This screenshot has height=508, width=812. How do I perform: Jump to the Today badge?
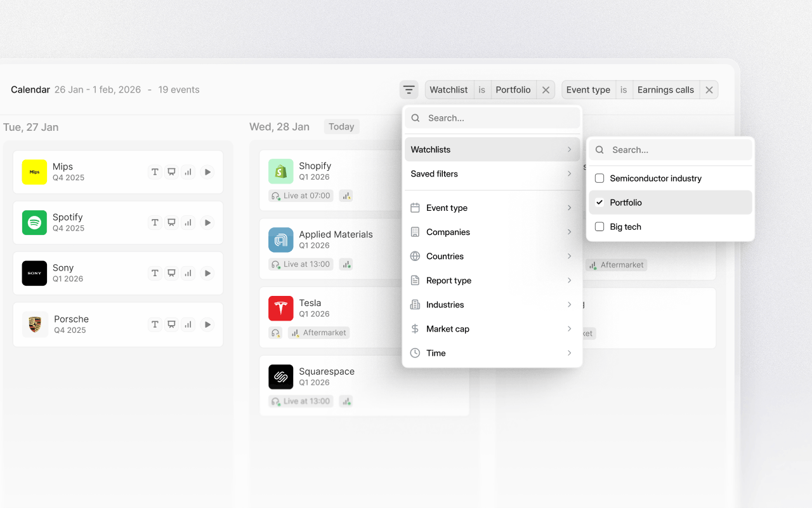coord(341,126)
